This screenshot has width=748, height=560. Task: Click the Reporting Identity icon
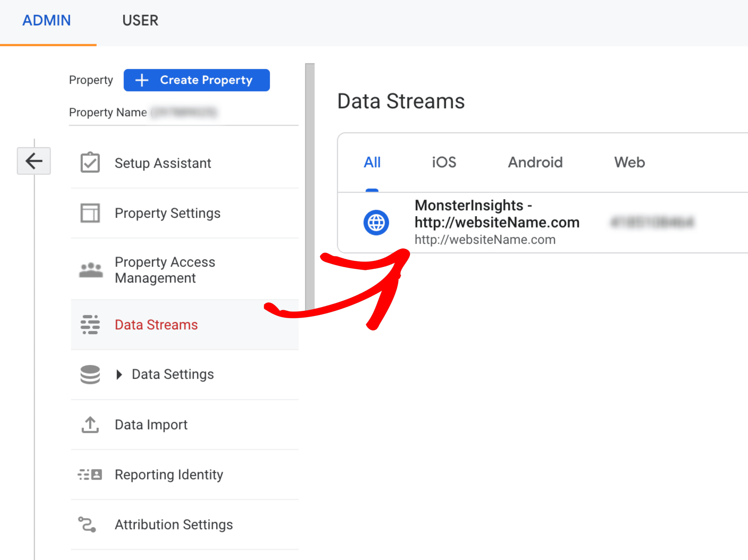[x=90, y=475]
